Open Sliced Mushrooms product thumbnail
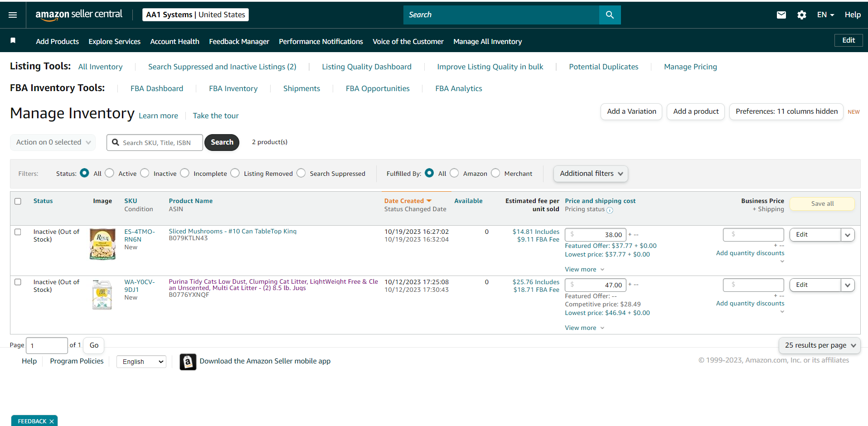The height and width of the screenshot is (426, 868). pyautogui.click(x=102, y=244)
